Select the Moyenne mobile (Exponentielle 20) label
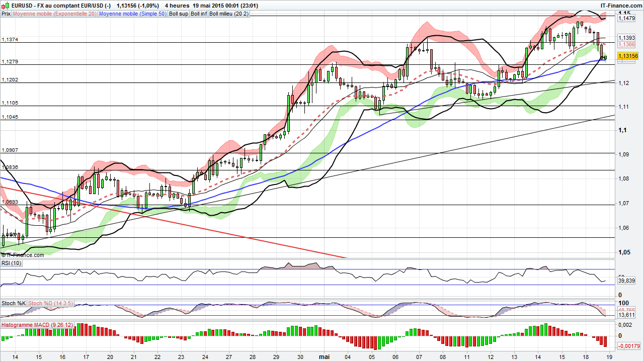Screen dimensions: 644x362 (55, 14)
